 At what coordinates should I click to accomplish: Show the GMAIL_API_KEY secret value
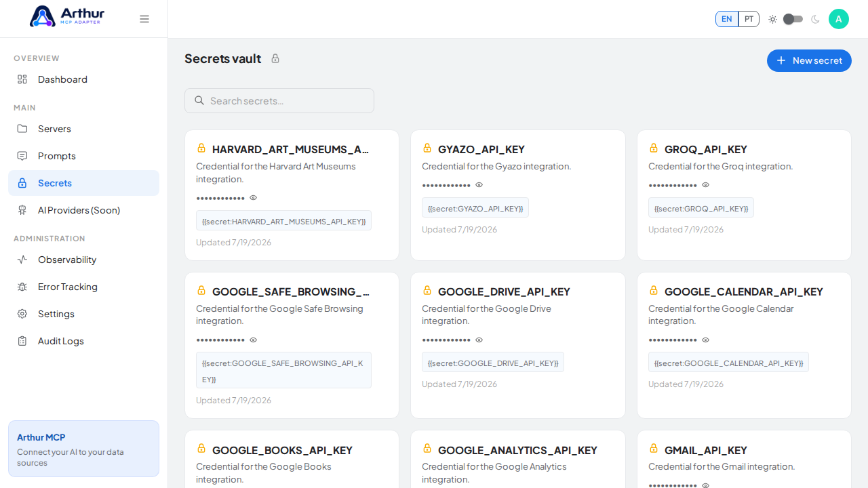tap(706, 485)
